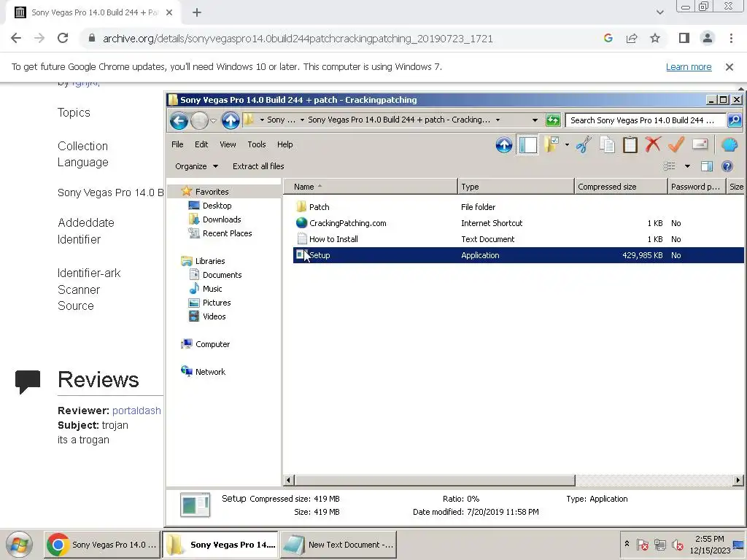747x560 pixels.
Task: Click the search magnifier icon in Explorer
Action: [x=735, y=120]
